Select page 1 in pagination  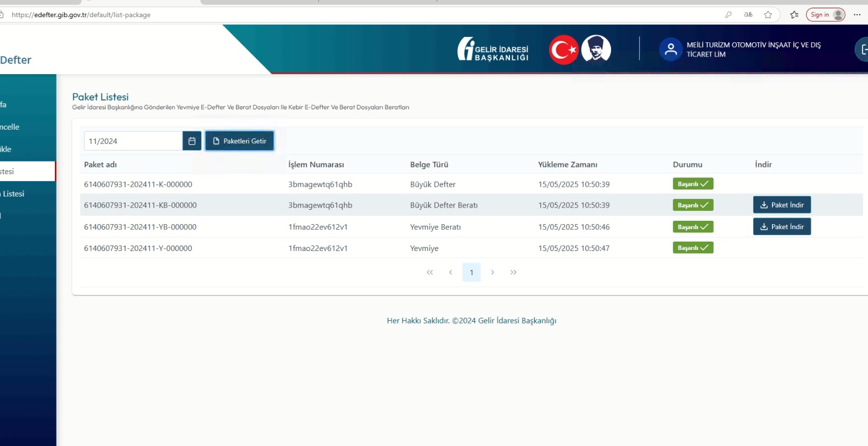coord(472,272)
